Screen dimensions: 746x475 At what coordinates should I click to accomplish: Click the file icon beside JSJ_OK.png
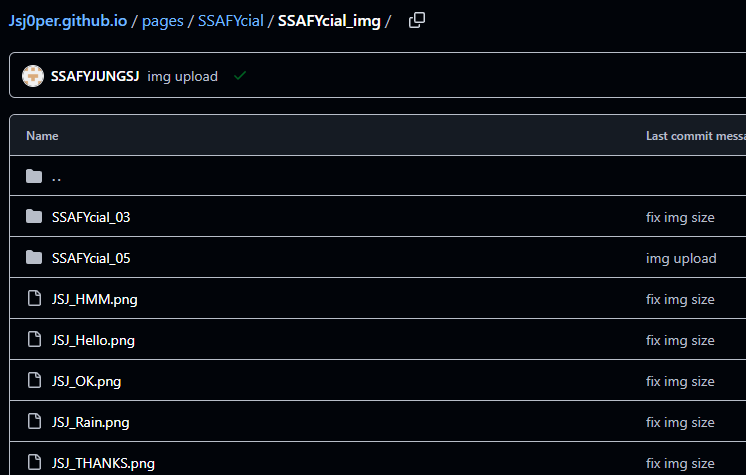(34, 380)
